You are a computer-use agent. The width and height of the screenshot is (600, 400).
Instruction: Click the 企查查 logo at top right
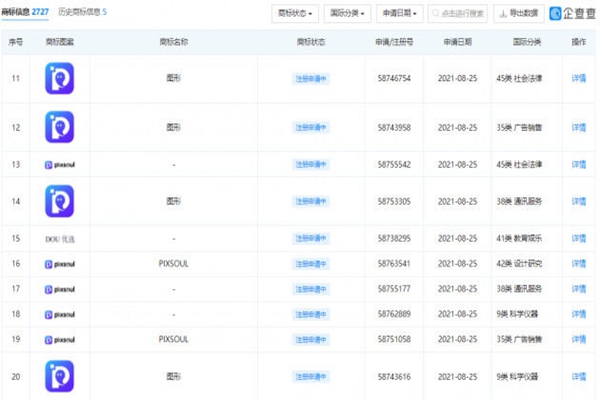(x=570, y=14)
